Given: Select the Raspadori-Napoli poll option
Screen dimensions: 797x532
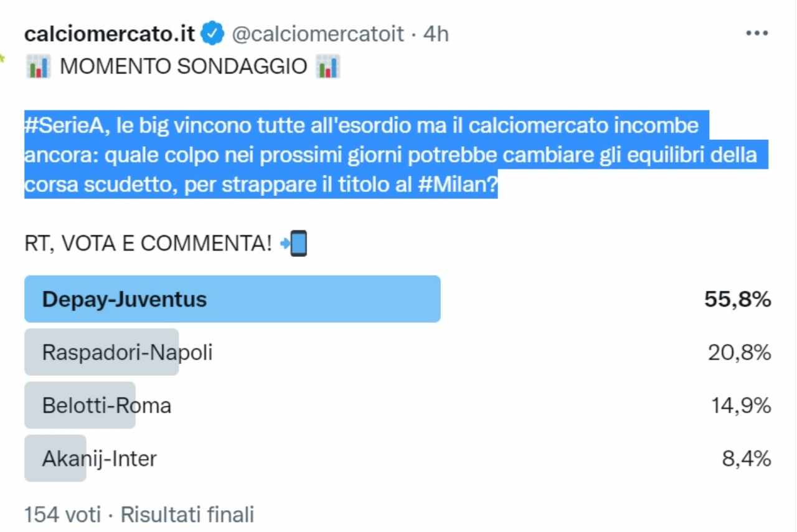Looking at the screenshot, I should coord(127,353).
